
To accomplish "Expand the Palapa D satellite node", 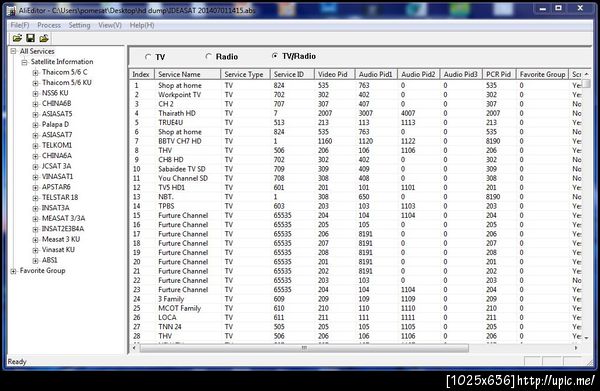I will click(35, 124).
